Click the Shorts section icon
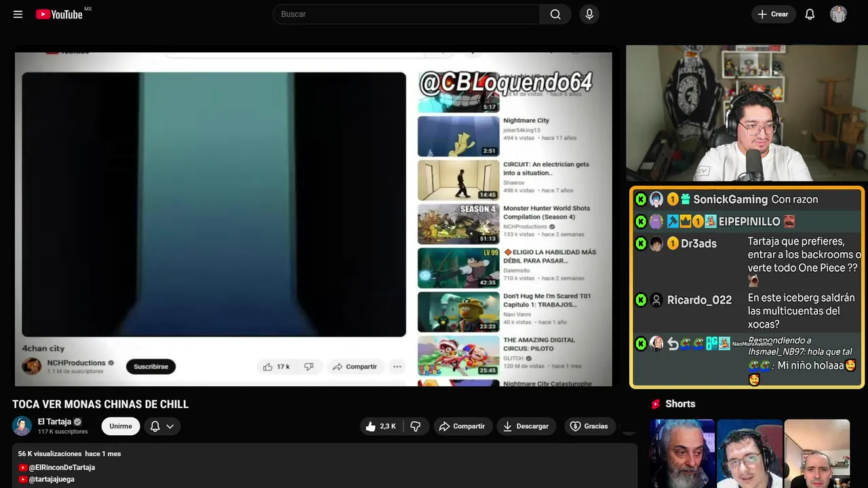 pos(656,404)
